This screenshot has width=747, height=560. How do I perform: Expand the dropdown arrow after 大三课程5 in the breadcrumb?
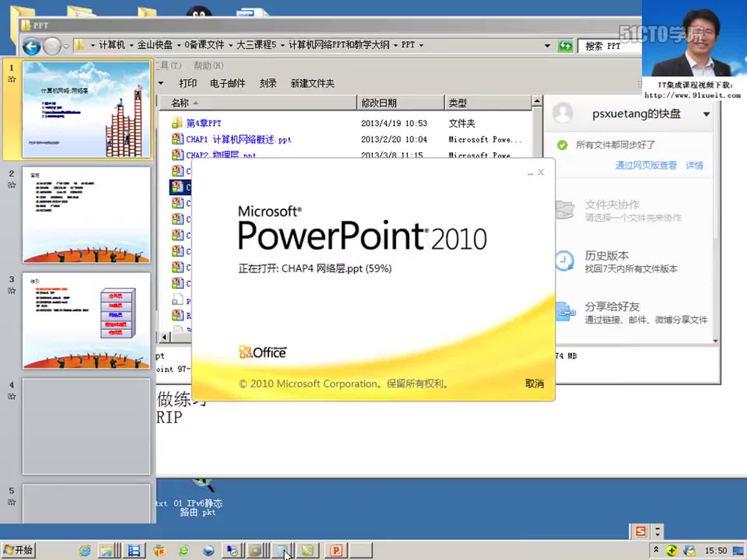[282, 46]
